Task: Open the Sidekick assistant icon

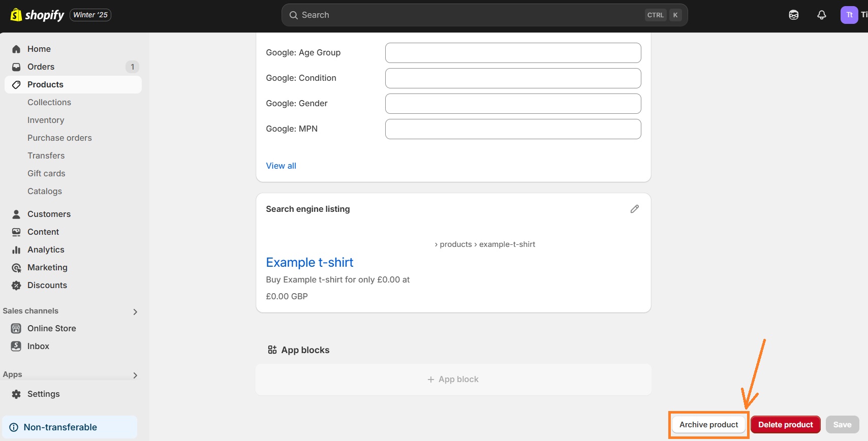Action: (793, 15)
